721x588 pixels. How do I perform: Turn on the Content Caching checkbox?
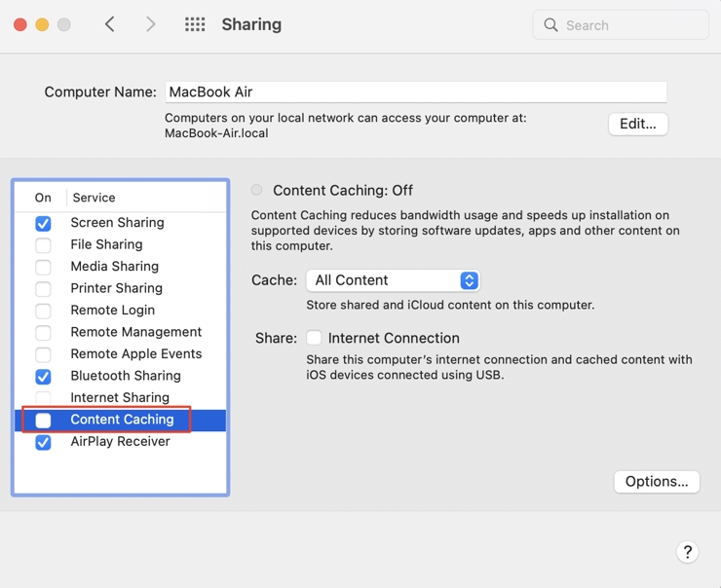(x=43, y=420)
